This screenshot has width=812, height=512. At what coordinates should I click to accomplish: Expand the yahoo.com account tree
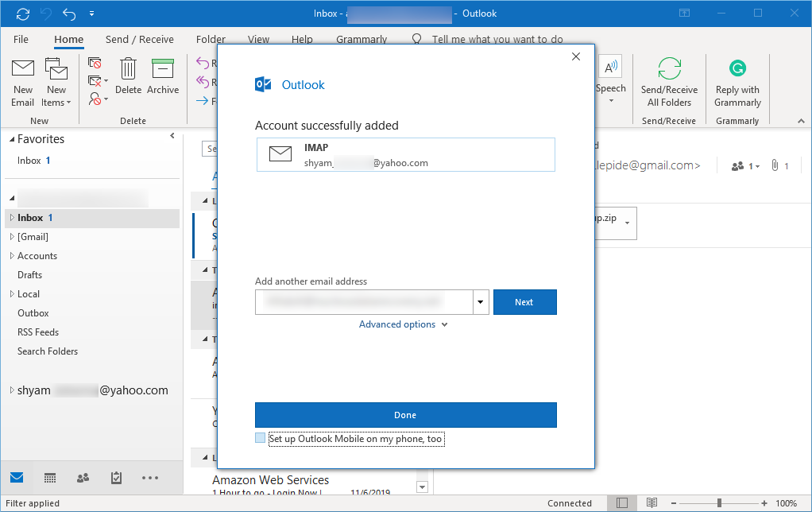[x=12, y=390]
